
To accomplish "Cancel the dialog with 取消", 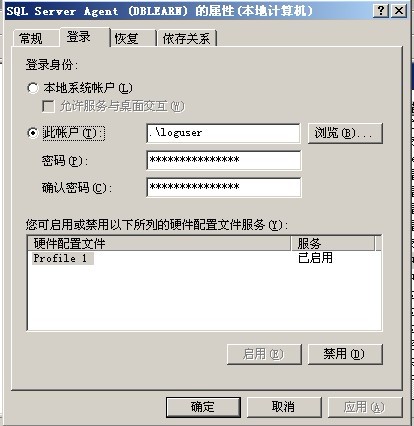I will pos(284,407).
